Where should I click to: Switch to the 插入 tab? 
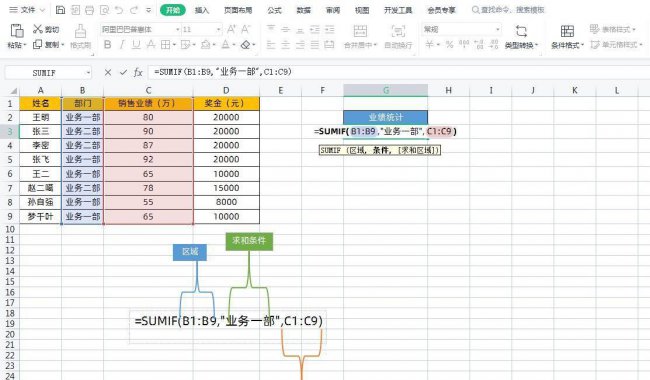201,10
